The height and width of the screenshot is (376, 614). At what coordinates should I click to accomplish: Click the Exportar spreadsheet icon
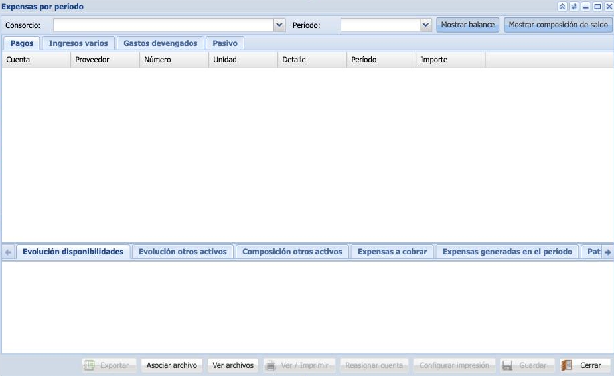tap(89, 365)
